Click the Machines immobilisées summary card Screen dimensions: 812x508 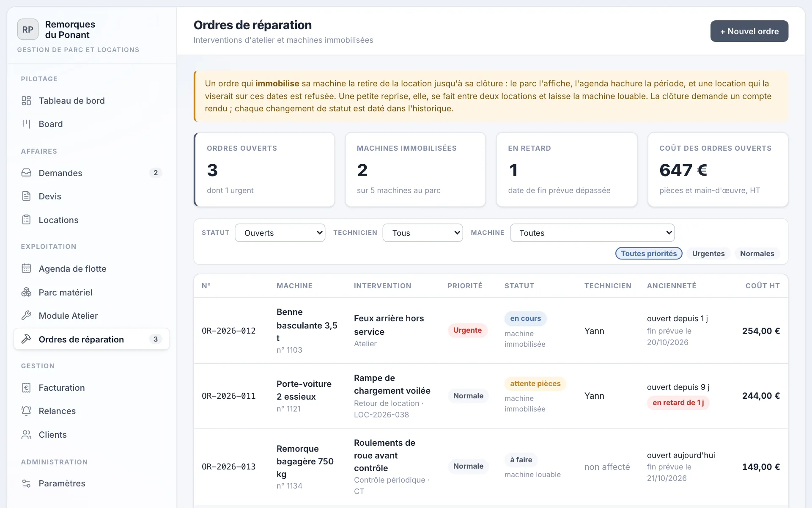coord(415,170)
